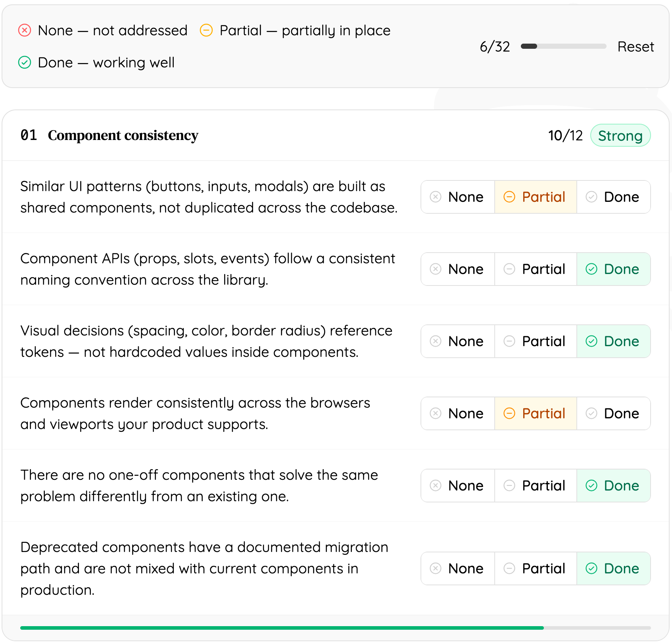Mark browser rendering item as Done
The width and height of the screenshot is (672, 644).
(613, 414)
